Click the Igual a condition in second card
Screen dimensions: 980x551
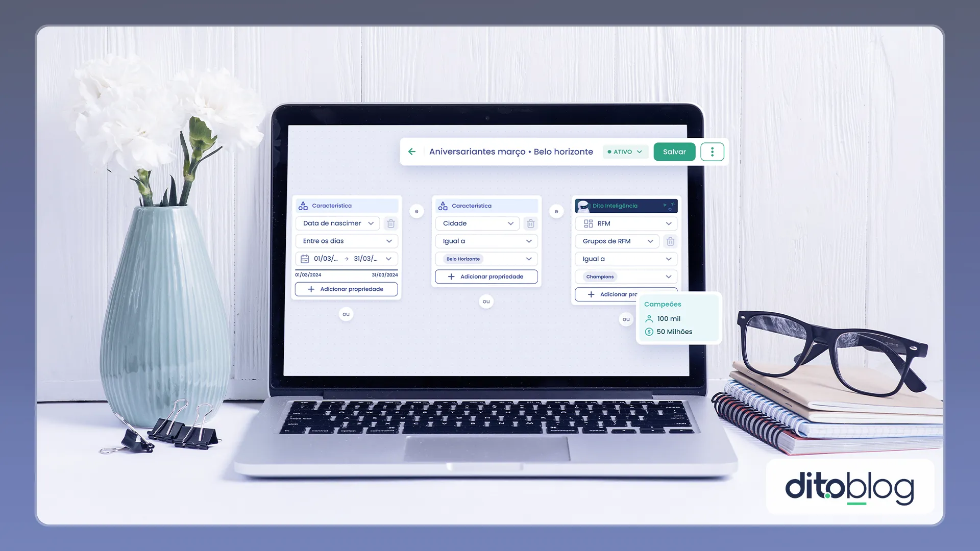[x=486, y=241]
